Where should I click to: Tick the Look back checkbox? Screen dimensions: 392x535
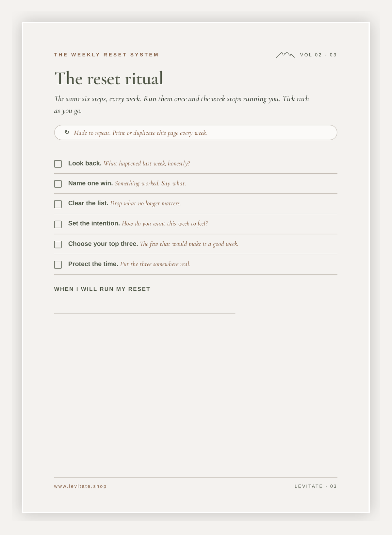click(58, 164)
